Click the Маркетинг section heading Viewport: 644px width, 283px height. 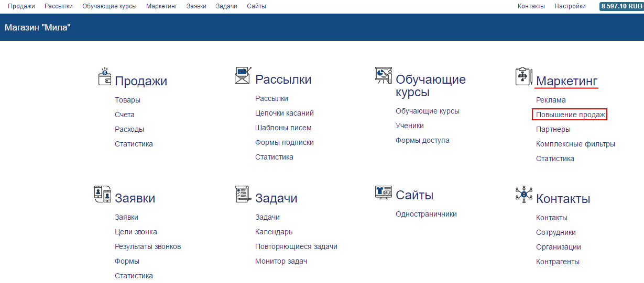tap(566, 81)
